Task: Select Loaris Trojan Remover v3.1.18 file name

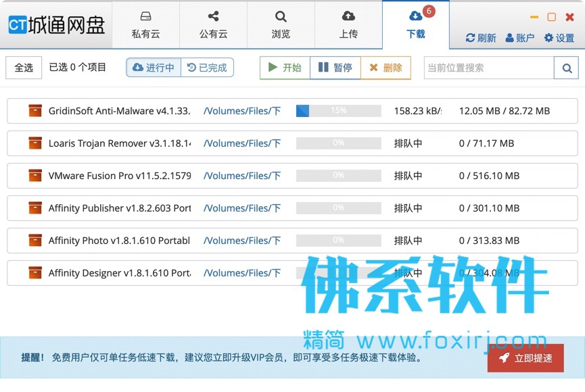Action: (x=120, y=143)
